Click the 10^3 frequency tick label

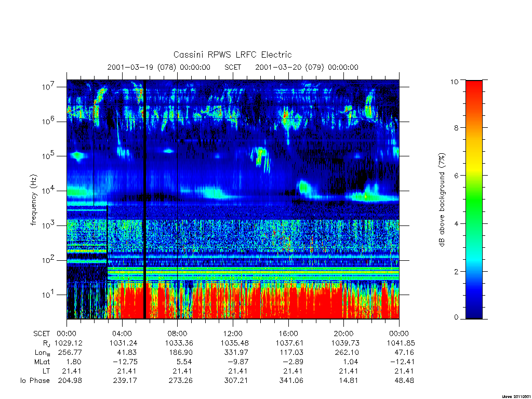pyautogui.click(x=49, y=225)
